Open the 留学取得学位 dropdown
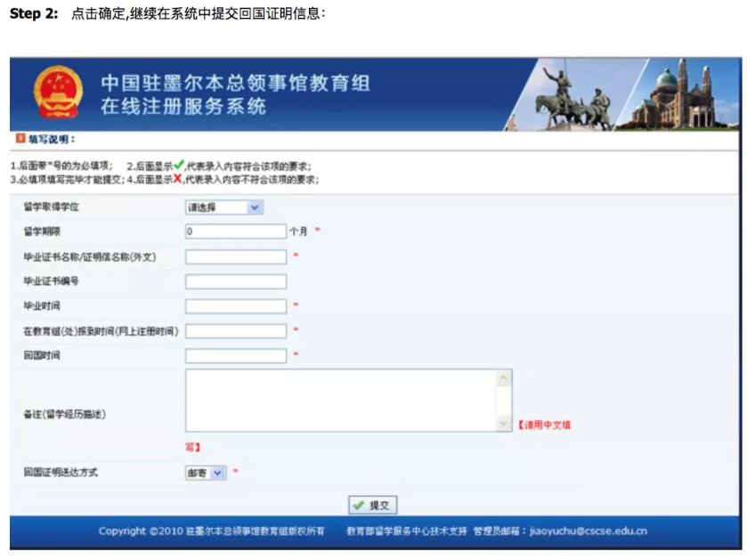 (223, 207)
